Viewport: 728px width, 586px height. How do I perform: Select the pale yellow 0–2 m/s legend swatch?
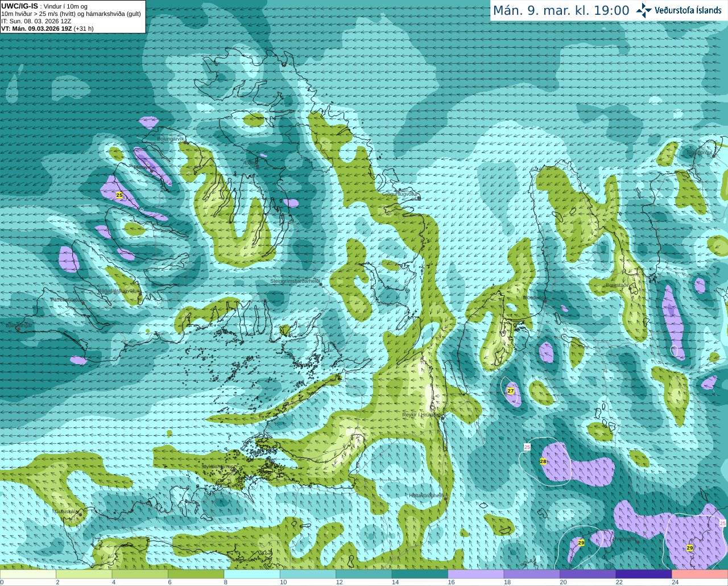(28, 574)
